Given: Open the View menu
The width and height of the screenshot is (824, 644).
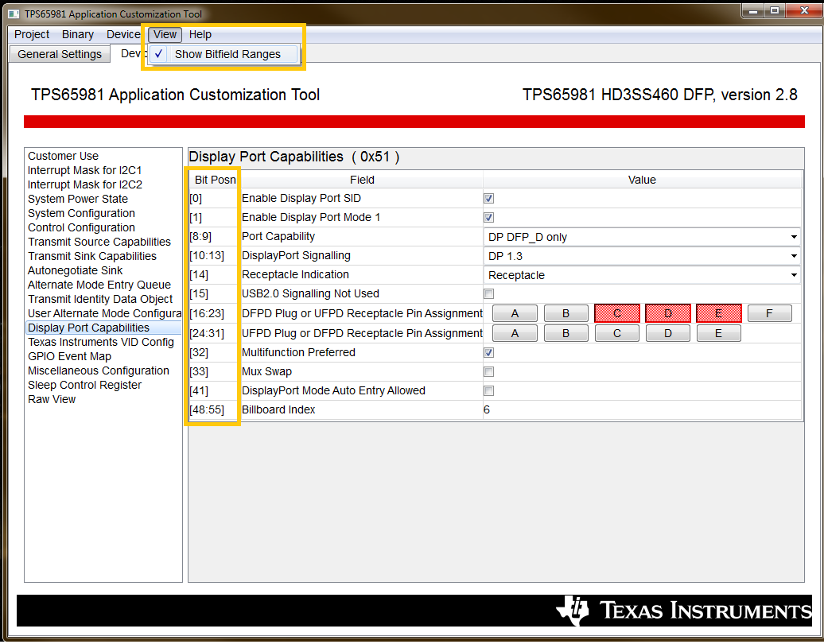Looking at the screenshot, I should point(164,34).
